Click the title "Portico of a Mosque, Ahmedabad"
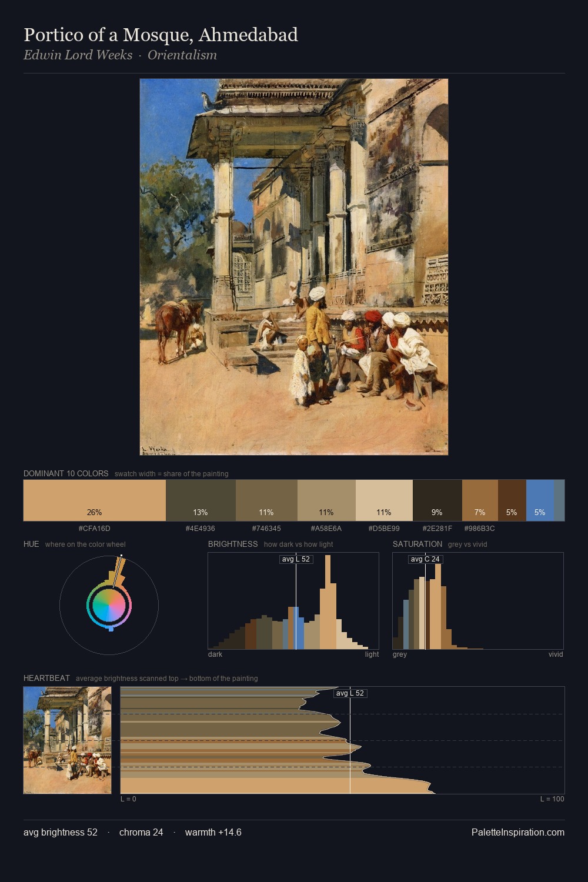The height and width of the screenshot is (882, 588). pos(161,35)
